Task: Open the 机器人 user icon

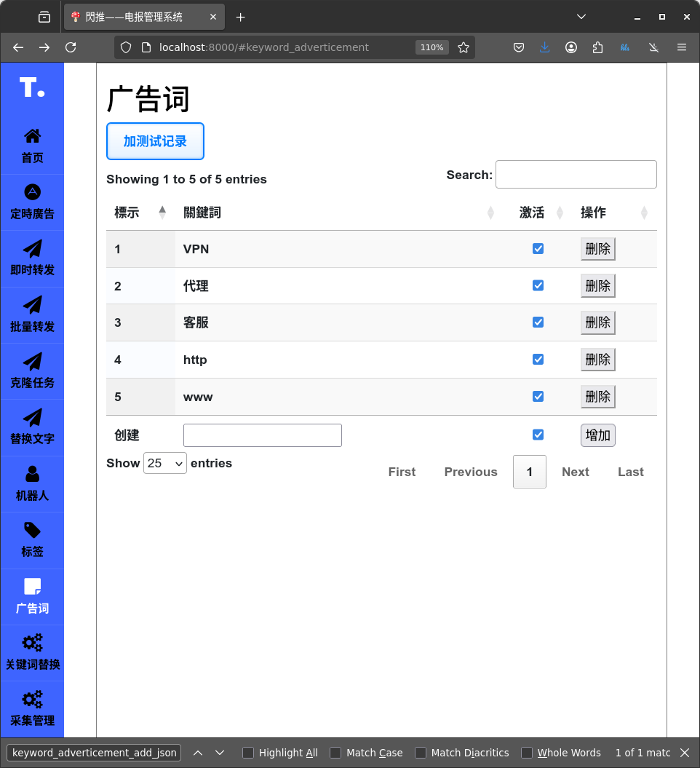Action: (32, 474)
